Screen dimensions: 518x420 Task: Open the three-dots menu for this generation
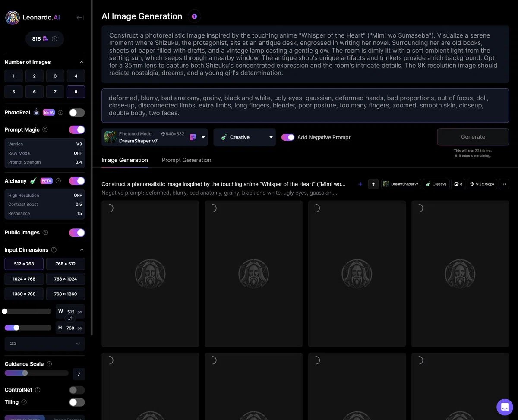point(504,184)
